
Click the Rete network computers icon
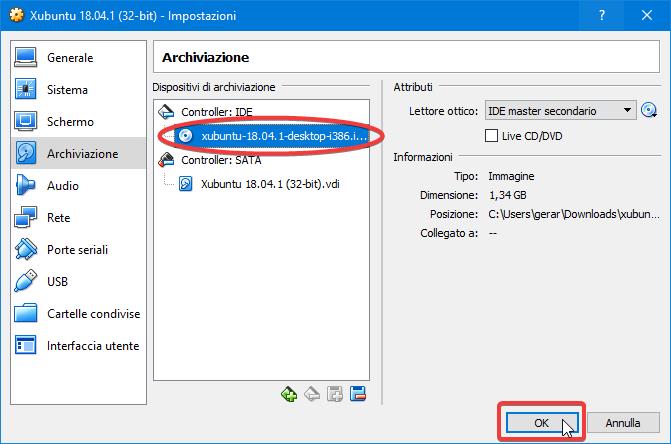coord(26,217)
